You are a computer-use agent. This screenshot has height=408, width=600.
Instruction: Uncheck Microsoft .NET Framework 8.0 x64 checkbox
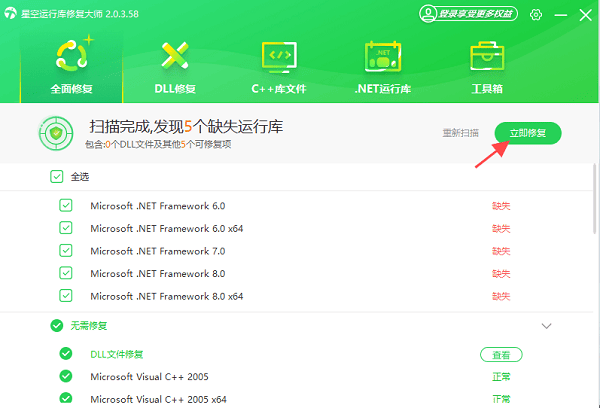pyautogui.click(x=66, y=296)
